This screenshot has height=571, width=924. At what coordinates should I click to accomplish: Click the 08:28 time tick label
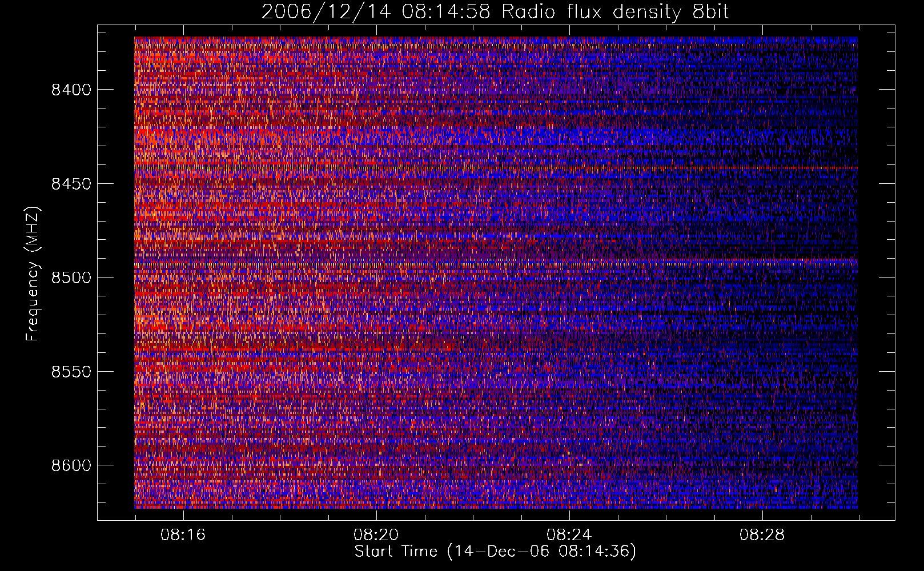(762, 535)
